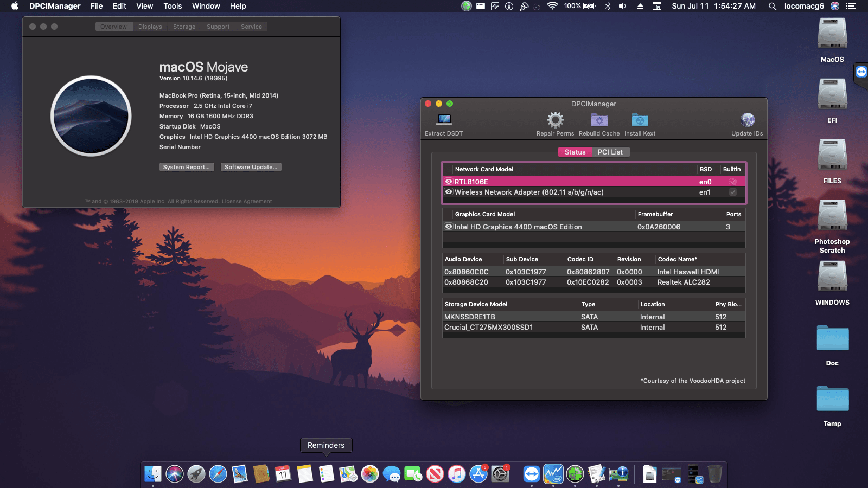
Task: Launch Siri from the dock
Action: (x=175, y=474)
